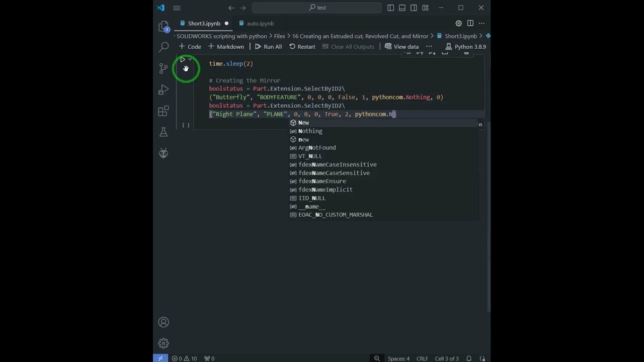The image size is (644, 362).
Task: Open More Actions in the editor title
Action: [x=481, y=23]
